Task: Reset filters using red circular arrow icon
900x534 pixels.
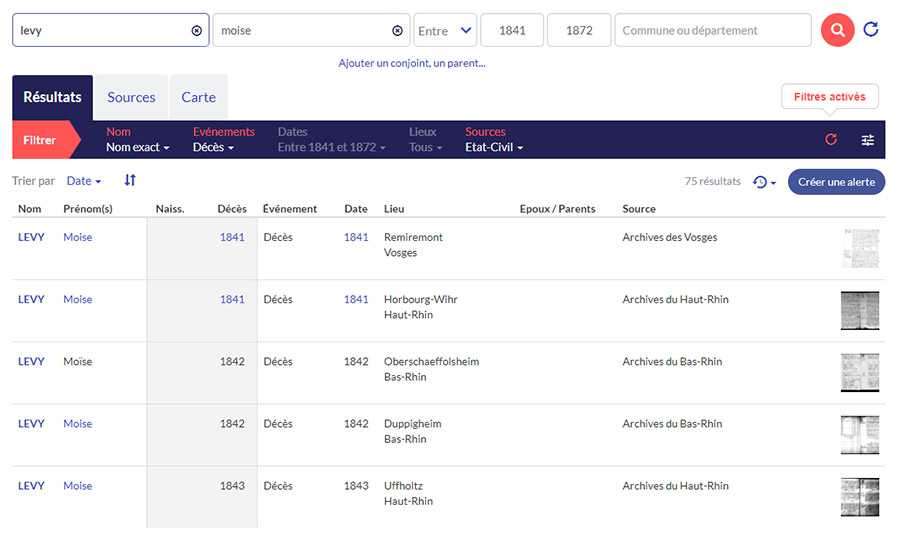Action: point(831,140)
